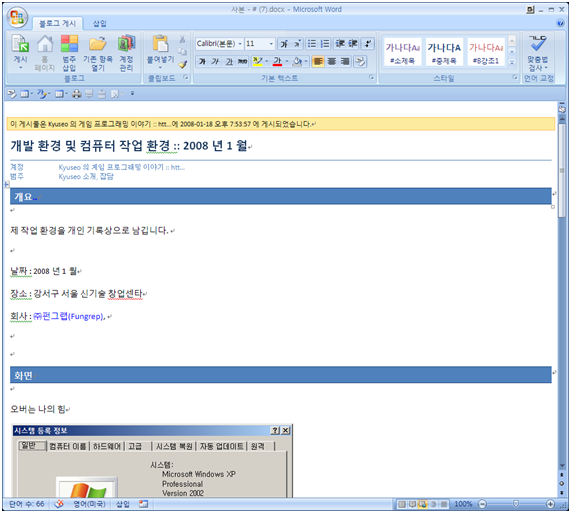Image resolution: width=571 pixels, height=513 pixels.
Task: Open the 기본 텍스트 dialog launcher
Action: (x=371, y=78)
